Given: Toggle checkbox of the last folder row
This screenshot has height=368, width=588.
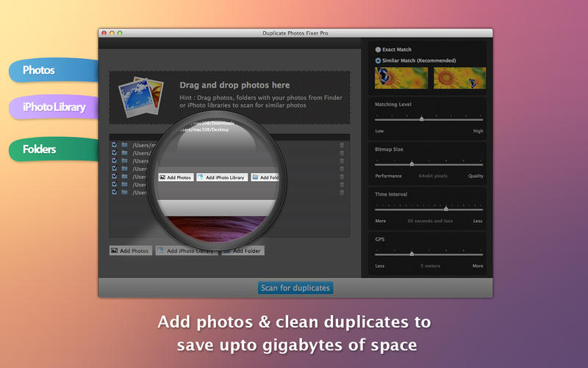Looking at the screenshot, I should pos(115,192).
